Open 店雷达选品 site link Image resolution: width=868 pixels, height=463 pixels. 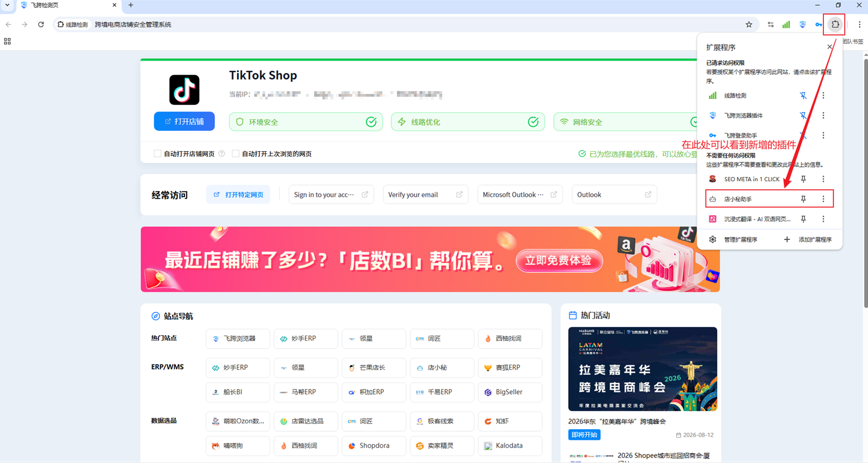coord(306,421)
